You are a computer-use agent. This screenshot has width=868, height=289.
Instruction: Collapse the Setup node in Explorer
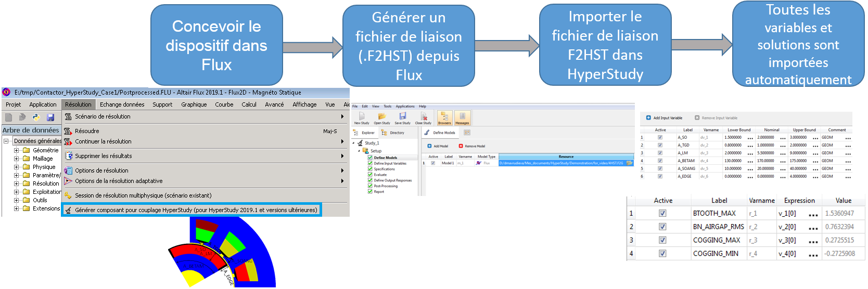pos(359,151)
